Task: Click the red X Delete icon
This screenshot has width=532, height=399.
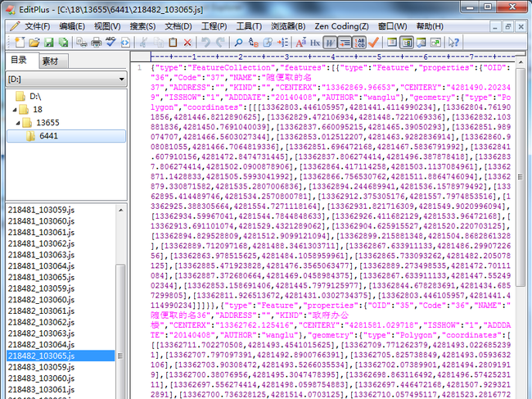Action: coord(187,43)
